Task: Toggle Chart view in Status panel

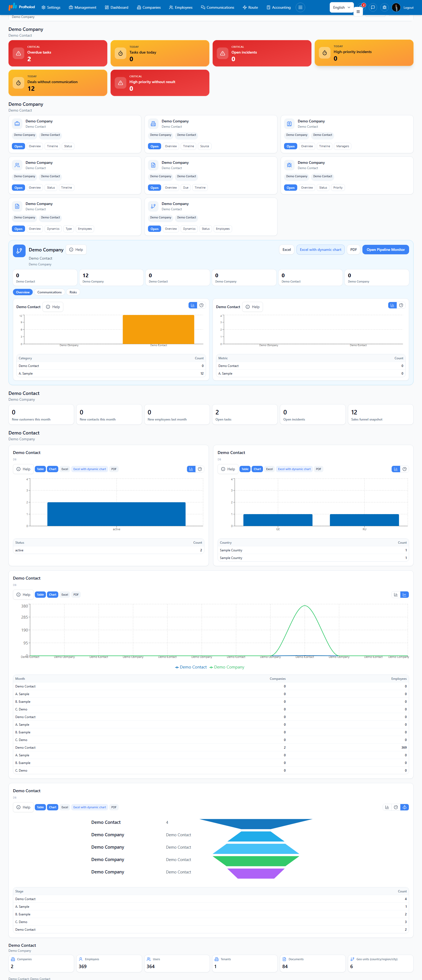Action: (52, 469)
